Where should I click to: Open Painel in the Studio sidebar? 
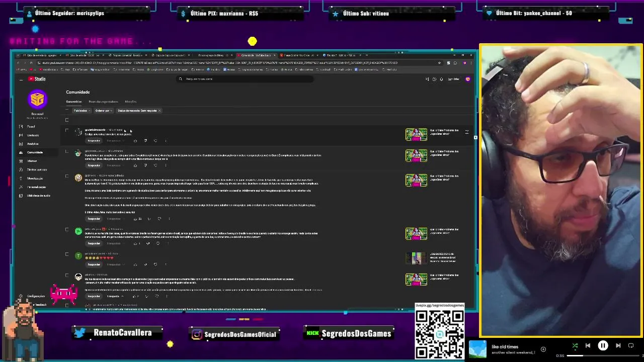31,127
